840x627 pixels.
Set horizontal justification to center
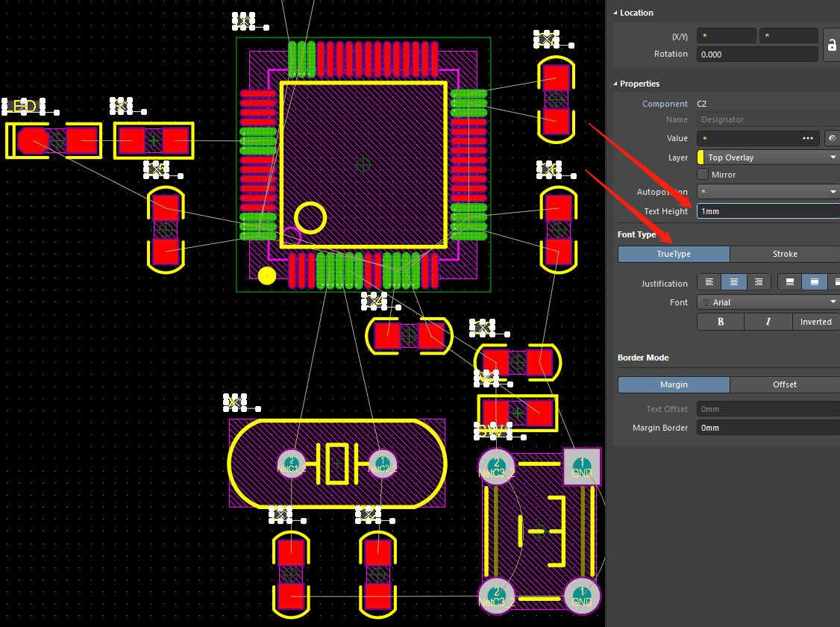tap(734, 282)
